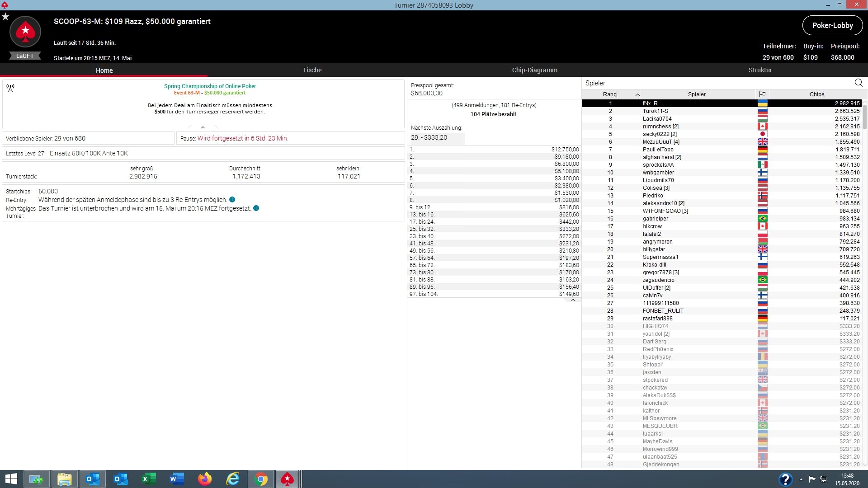
Task: Click the Re-Entry info icon
Action: coord(232,200)
